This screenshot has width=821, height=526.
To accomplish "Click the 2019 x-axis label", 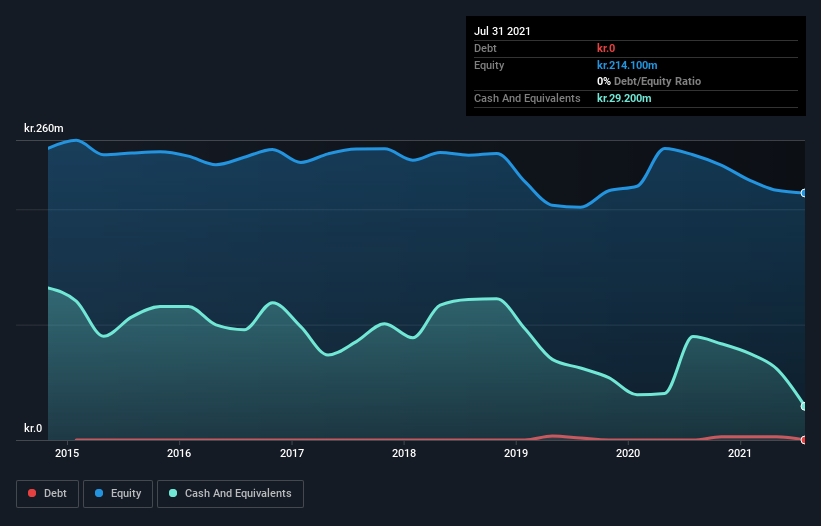I will pos(516,453).
